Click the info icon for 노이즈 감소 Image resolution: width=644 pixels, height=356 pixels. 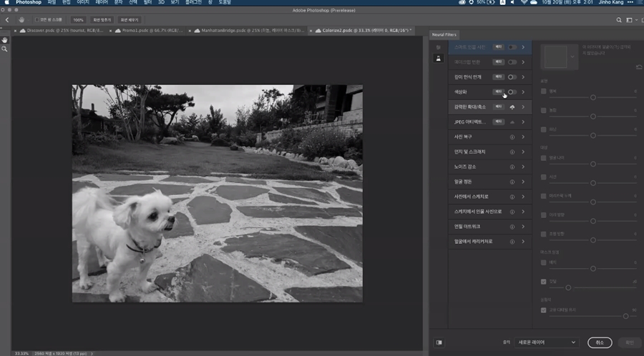[x=512, y=167]
